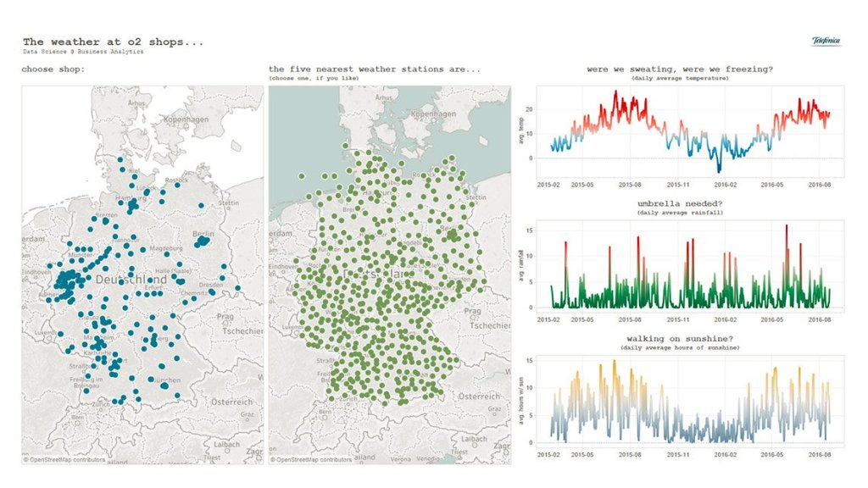Image resolution: width=868 pixels, height=488 pixels.
Task: Click the tallest rainfall spike in rainfall chart
Action: pos(786,227)
